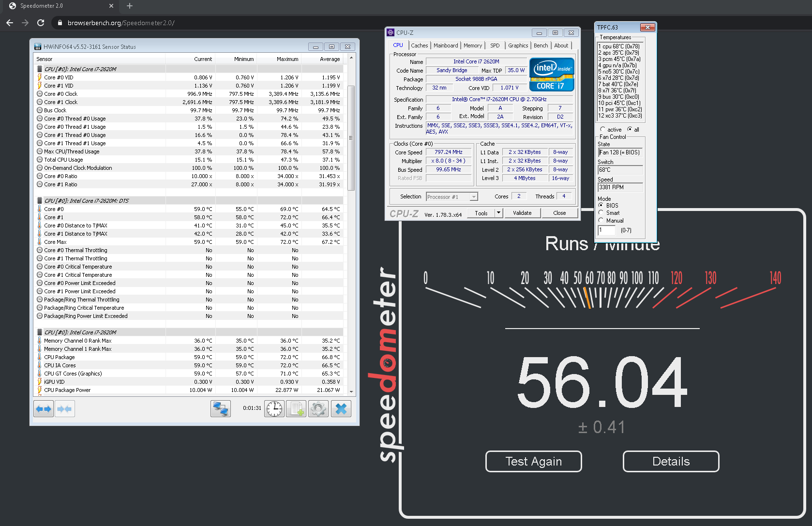
Task: Select the 'all' radio button in TPFC
Action: (630, 129)
